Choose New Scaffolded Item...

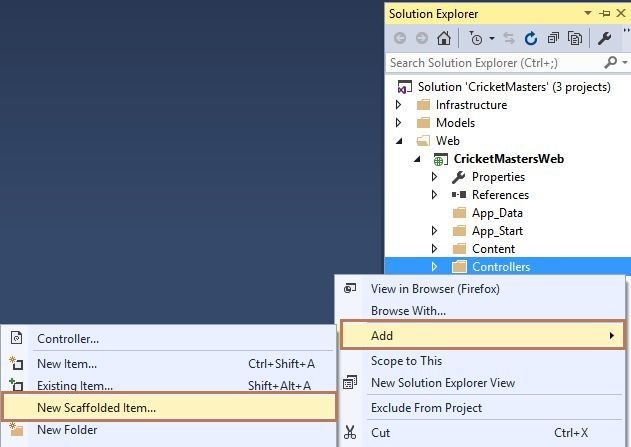click(169, 407)
